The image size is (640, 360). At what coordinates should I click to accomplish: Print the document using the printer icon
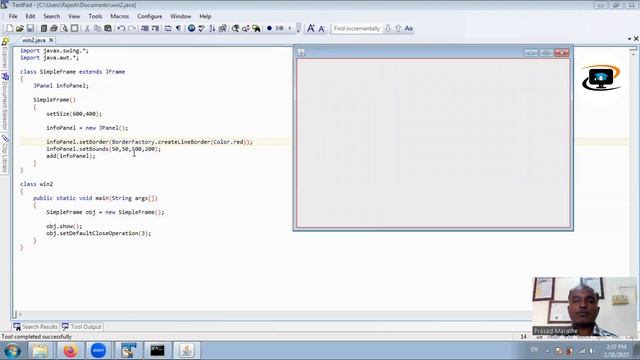[53, 29]
